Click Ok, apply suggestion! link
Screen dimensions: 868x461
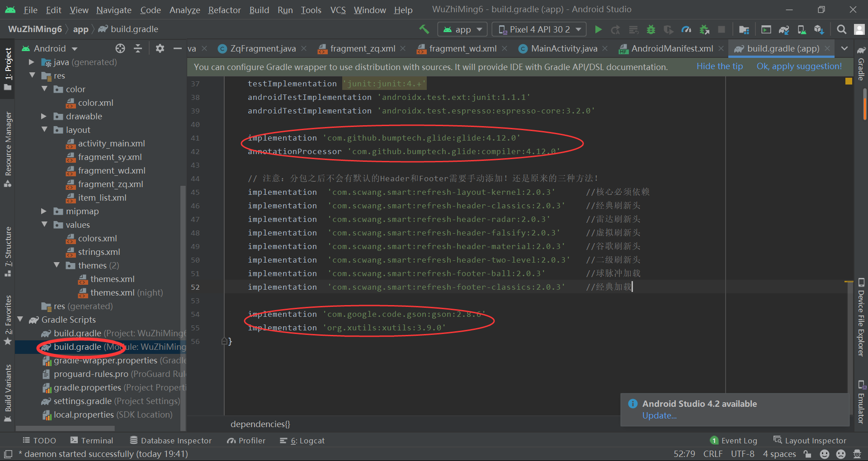point(799,66)
